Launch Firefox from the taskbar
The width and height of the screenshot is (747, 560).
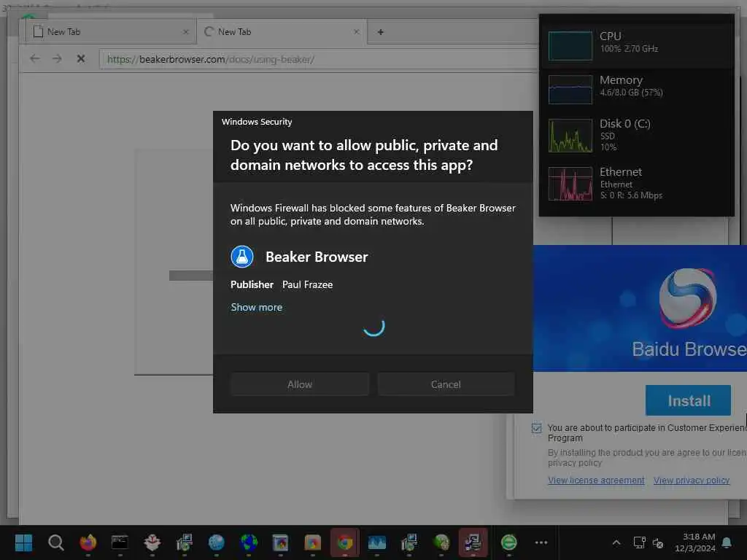[x=88, y=542]
